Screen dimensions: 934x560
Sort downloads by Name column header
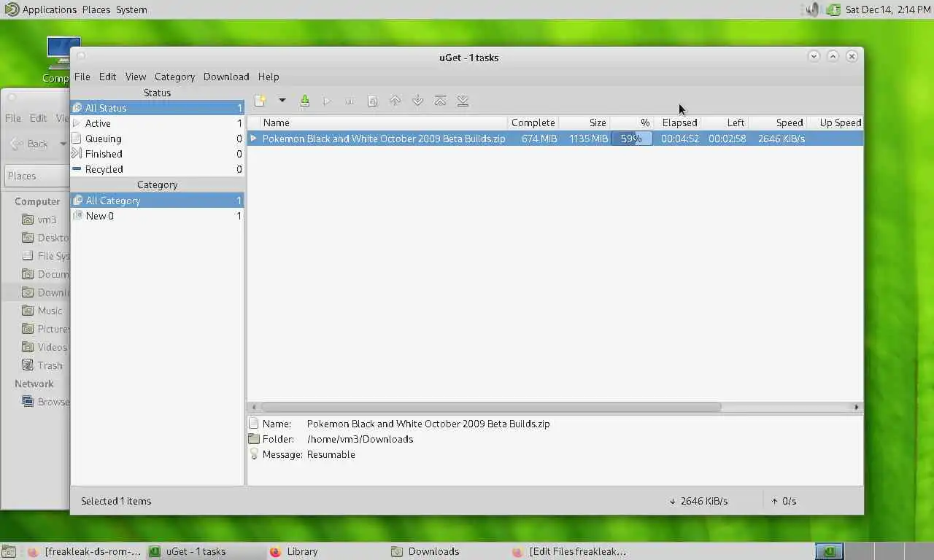click(x=382, y=122)
